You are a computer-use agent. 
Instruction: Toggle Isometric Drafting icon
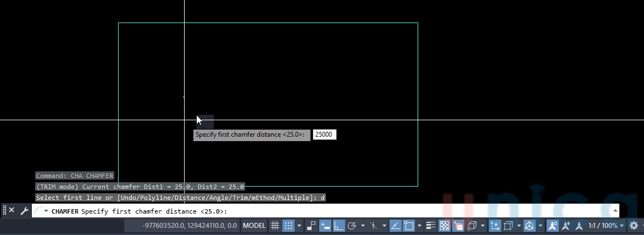pos(373,226)
